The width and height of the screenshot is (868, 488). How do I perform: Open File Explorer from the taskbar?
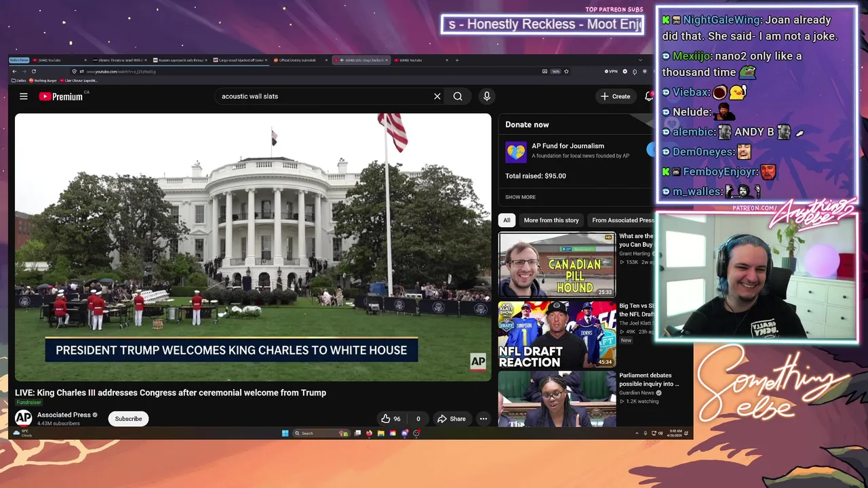click(x=381, y=433)
